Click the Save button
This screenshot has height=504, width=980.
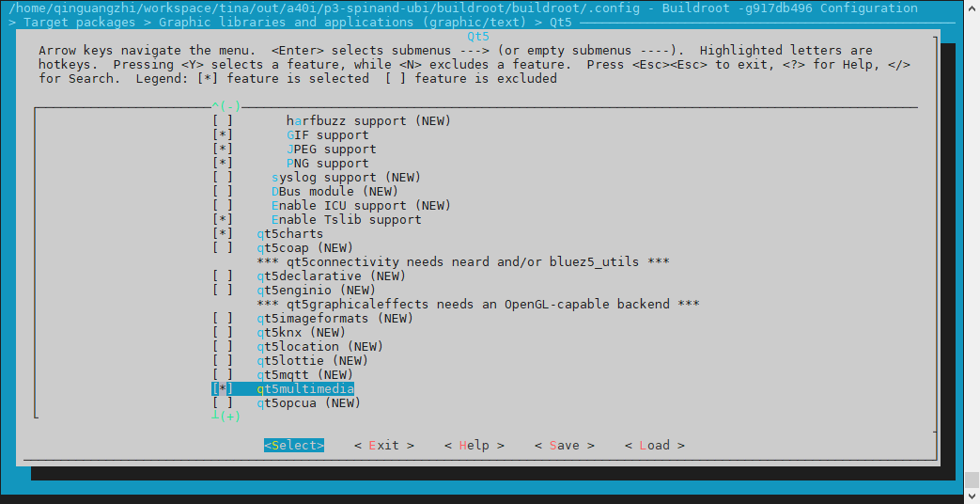(x=565, y=445)
